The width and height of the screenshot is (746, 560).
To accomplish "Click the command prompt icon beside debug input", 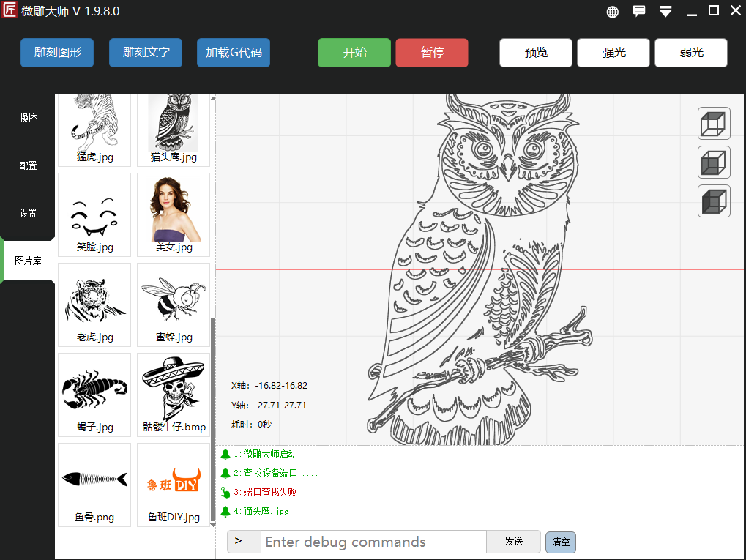I will coord(244,542).
